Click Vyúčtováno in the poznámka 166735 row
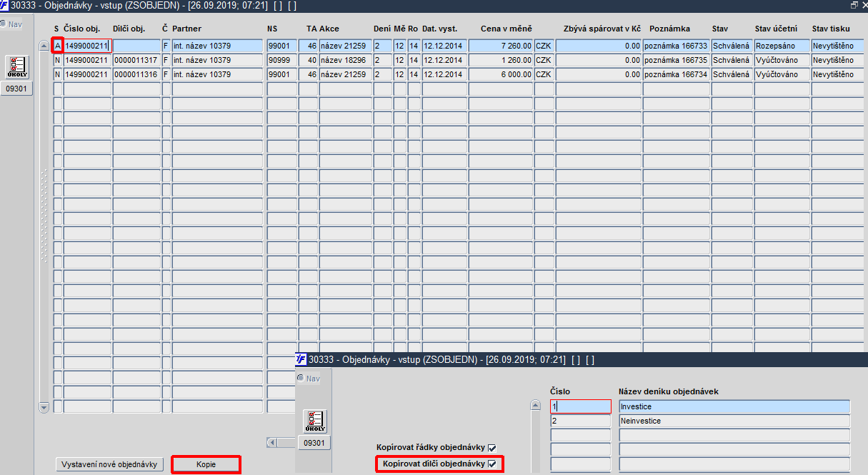The image size is (868, 475). [782, 60]
